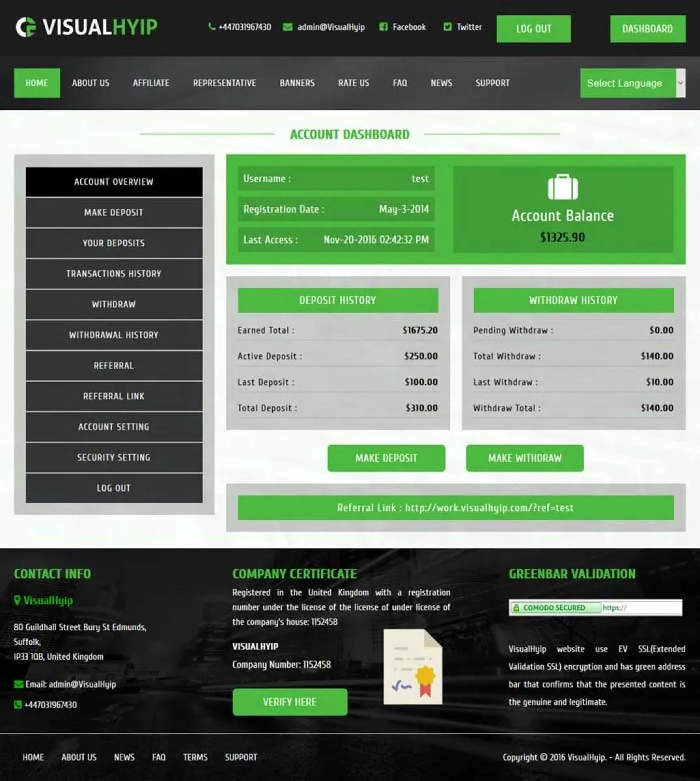This screenshot has width=700, height=781.
Task: Click the DEPOSIT HISTORY header
Action: pos(338,300)
